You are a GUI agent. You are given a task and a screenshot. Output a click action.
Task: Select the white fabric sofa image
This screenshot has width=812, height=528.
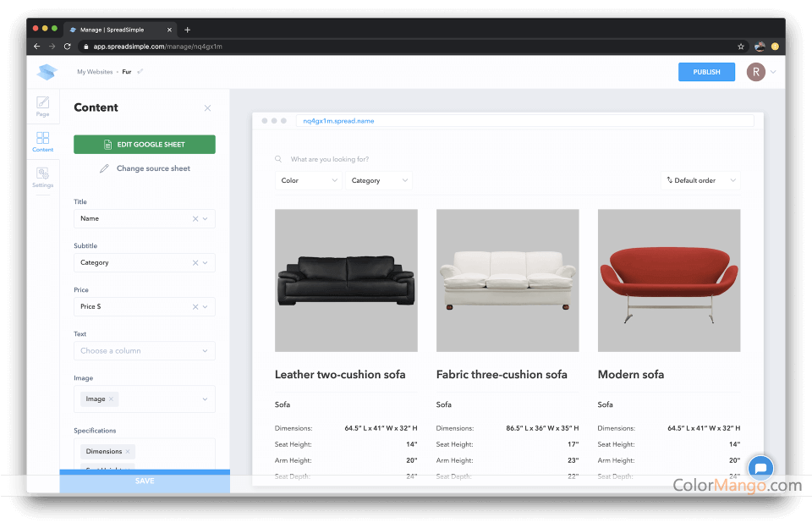[x=507, y=280]
